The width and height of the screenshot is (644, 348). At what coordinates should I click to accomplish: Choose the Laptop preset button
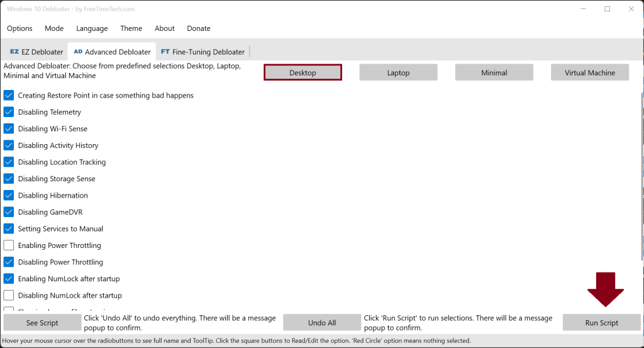(x=398, y=72)
